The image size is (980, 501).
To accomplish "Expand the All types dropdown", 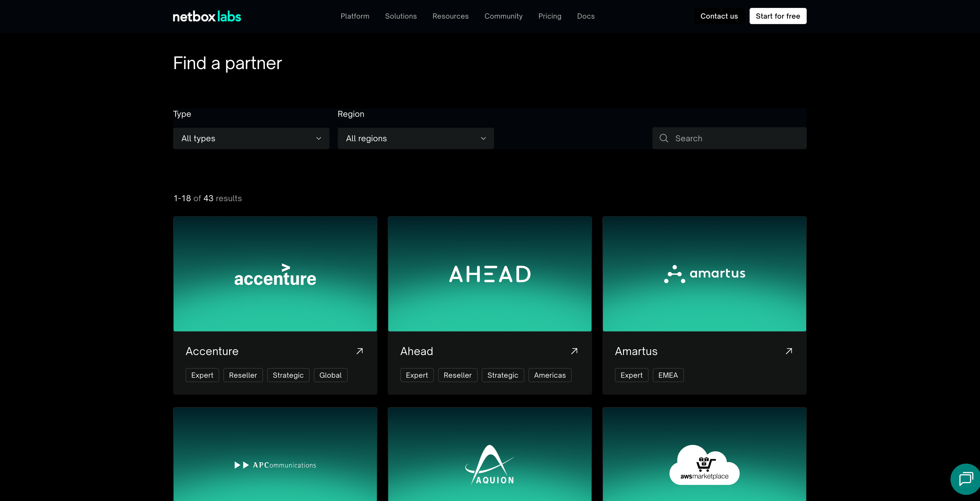I will tap(251, 138).
